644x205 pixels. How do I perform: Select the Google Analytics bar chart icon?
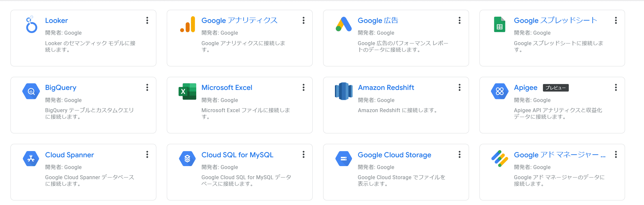coord(187,24)
